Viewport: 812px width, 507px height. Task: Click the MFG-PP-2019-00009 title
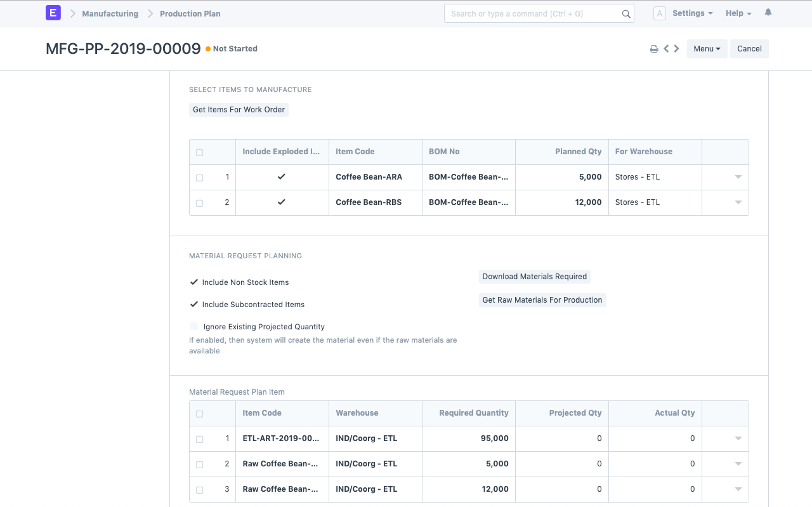123,49
